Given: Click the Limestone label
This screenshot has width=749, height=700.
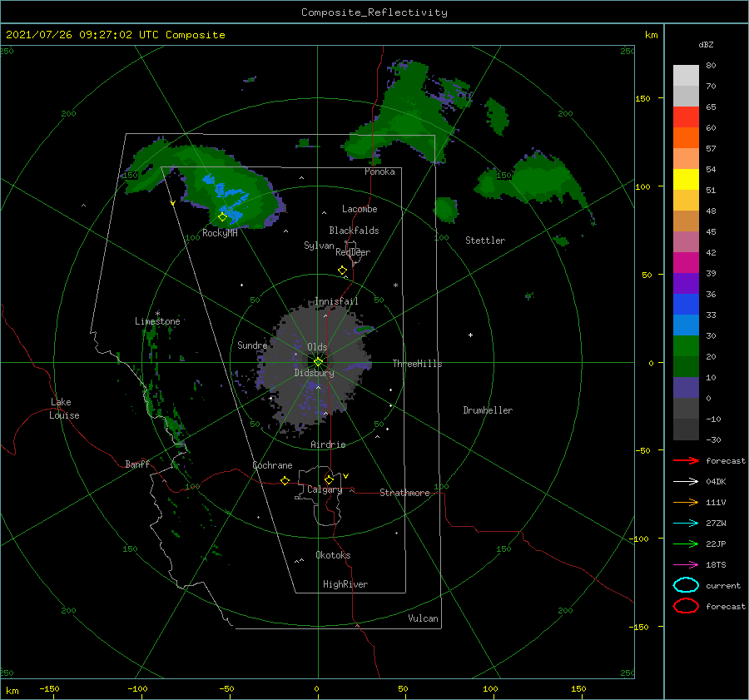Looking at the screenshot, I should pos(157,321).
